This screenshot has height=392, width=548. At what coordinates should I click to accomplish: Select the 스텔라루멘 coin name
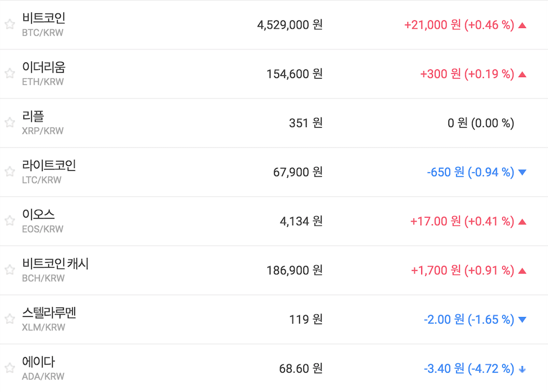pyautogui.click(x=49, y=313)
